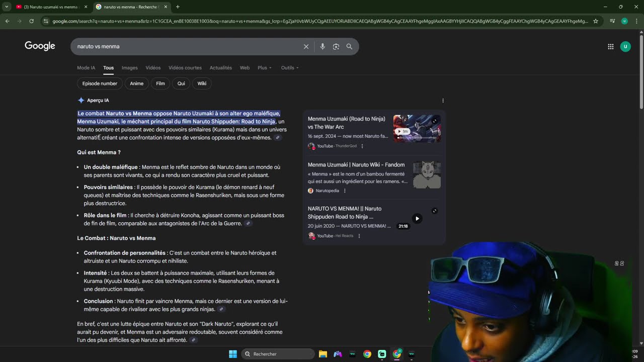The image size is (644, 362).
Task: Clear the search box with the X icon
Action: tap(306, 46)
